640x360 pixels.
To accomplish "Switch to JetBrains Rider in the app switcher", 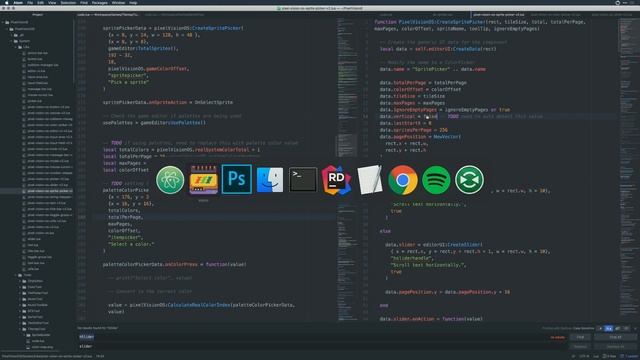I will coord(336,180).
